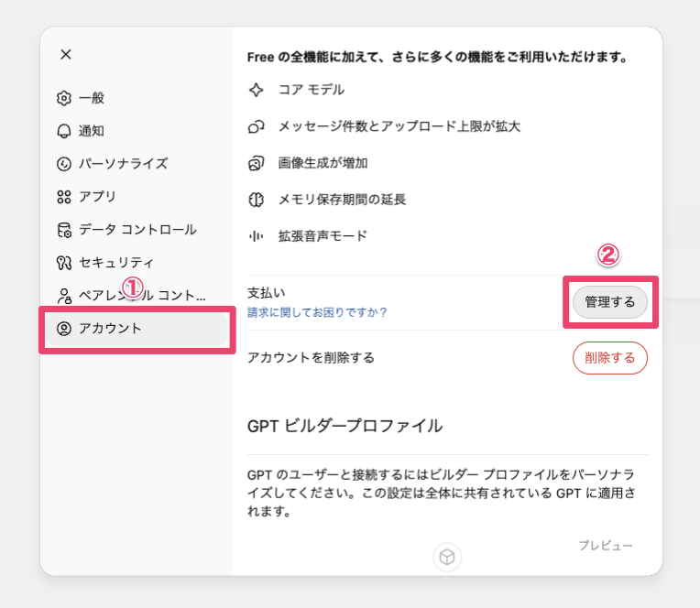The height and width of the screenshot is (608, 700).
Task: Click the 管理する payment button
Action: 610,302
